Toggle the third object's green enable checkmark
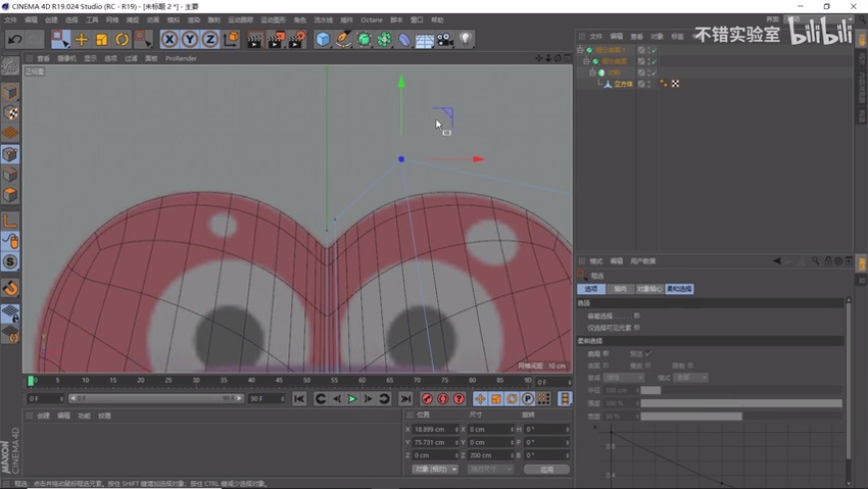868x489 pixels. (653, 73)
